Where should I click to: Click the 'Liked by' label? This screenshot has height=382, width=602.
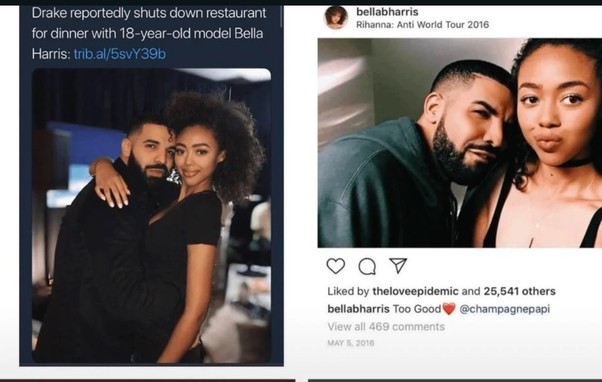click(x=348, y=291)
